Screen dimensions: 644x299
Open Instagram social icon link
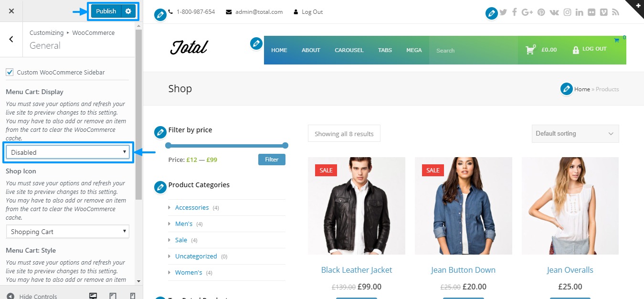[x=567, y=12]
